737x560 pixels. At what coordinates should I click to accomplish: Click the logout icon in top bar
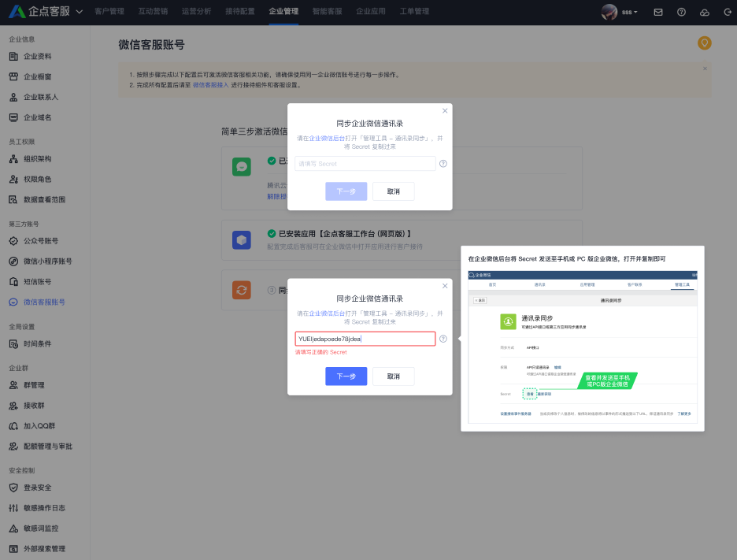pyautogui.click(x=728, y=13)
